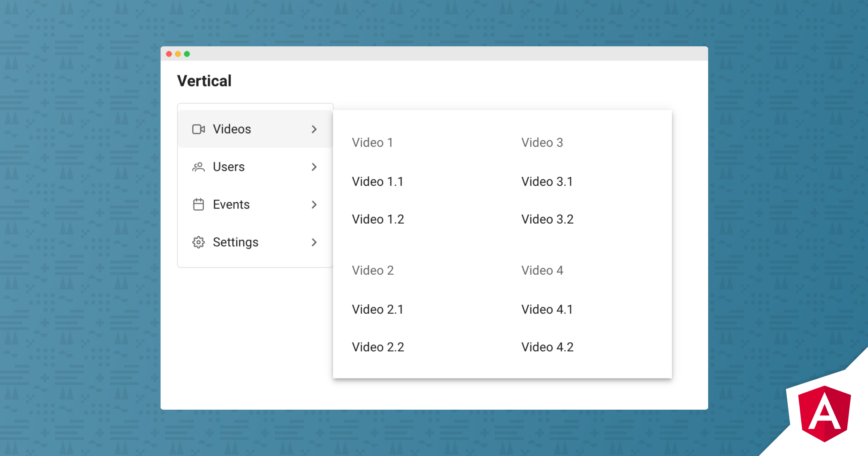Image resolution: width=868 pixels, height=456 pixels.
Task: Open Video 1.1 from the submenu
Action: pos(378,182)
